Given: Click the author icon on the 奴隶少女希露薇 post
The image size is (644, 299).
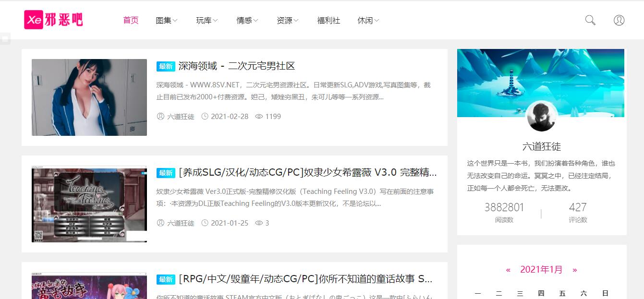Looking at the screenshot, I should pos(160,223).
